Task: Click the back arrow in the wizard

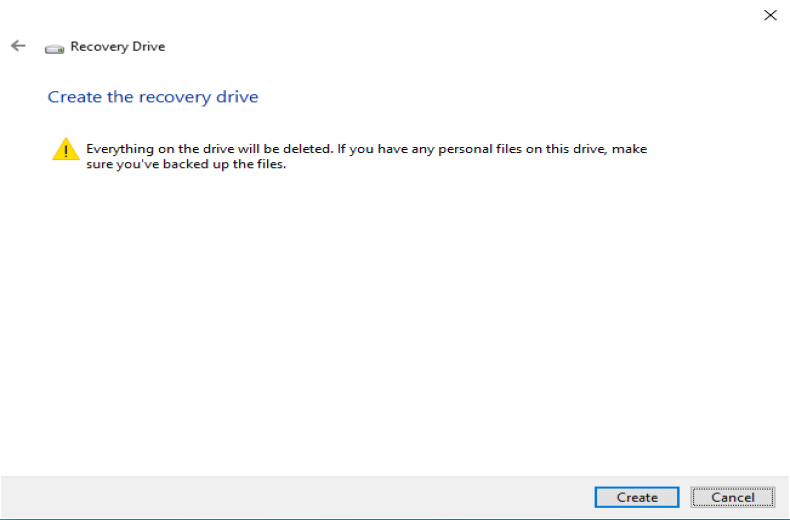Action: pos(18,46)
